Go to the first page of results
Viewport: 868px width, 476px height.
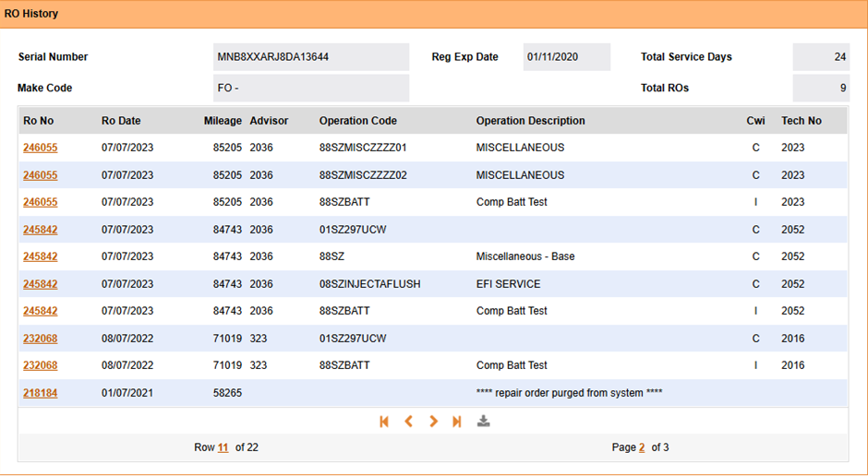[x=384, y=422]
